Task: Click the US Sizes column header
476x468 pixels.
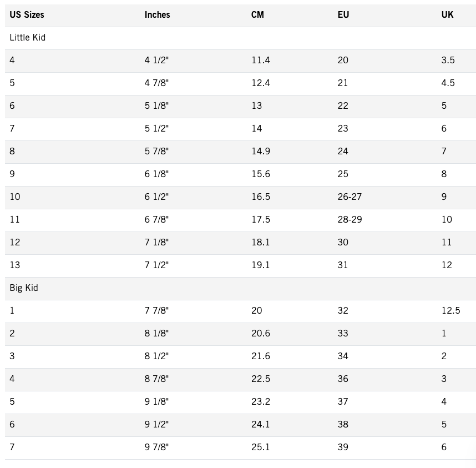Action: (27, 14)
